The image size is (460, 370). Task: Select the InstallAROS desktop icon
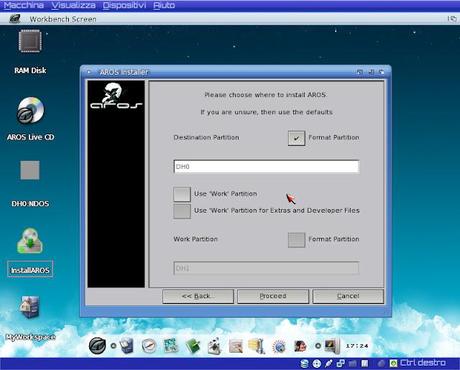point(30,241)
